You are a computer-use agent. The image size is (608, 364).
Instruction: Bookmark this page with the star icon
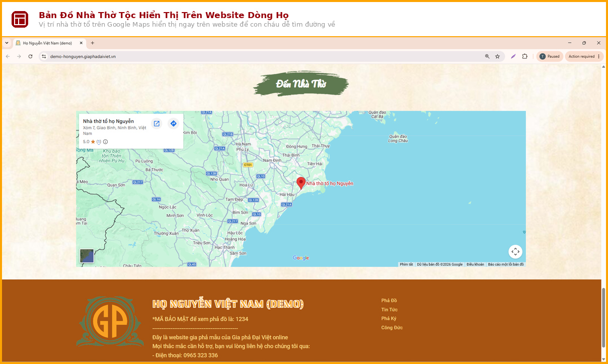pyautogui.click(x=497, y=56)
